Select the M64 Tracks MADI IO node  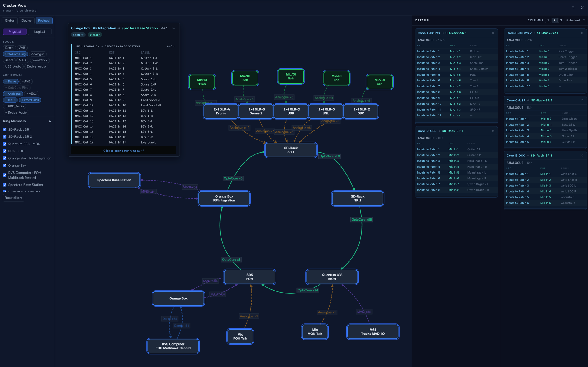[372, 332]
